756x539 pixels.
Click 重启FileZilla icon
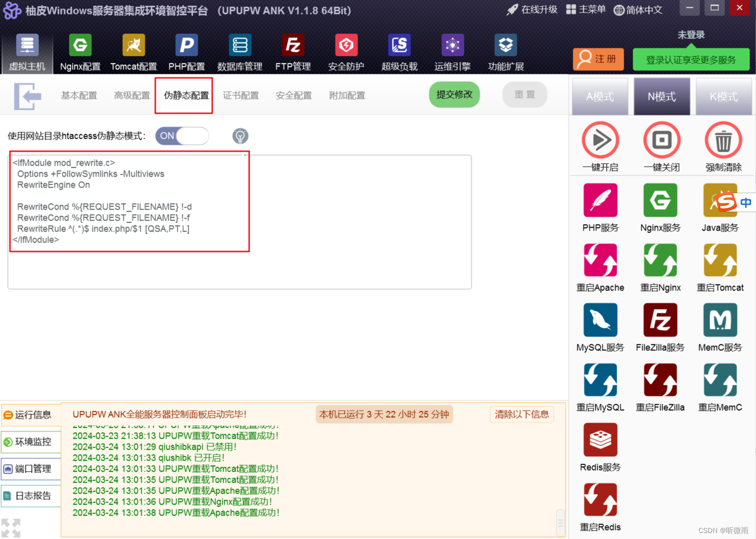point(660,380)
